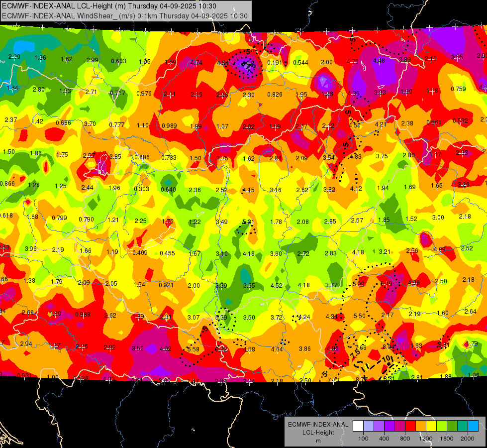
Task: Click the wind shear value 5.50
Action: [359, 316]
